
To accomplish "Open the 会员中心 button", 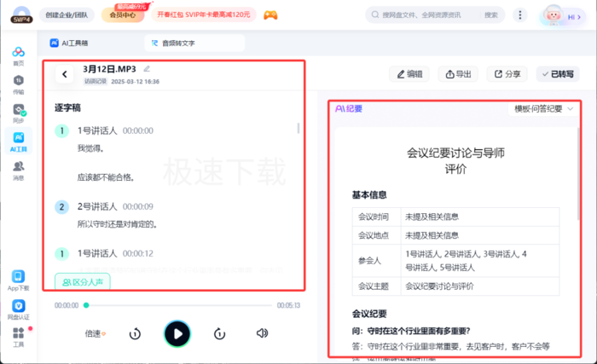I will pyautogui.click(x=123, y=14).
